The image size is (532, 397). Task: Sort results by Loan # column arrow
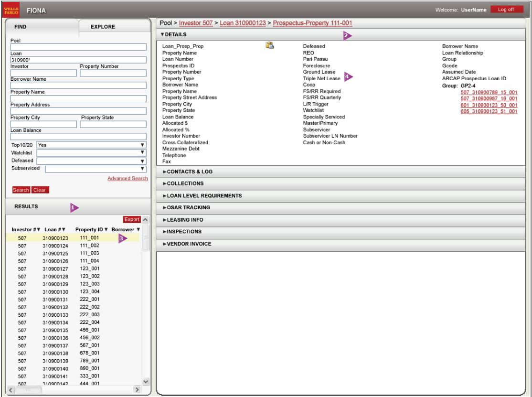(64, 230)
